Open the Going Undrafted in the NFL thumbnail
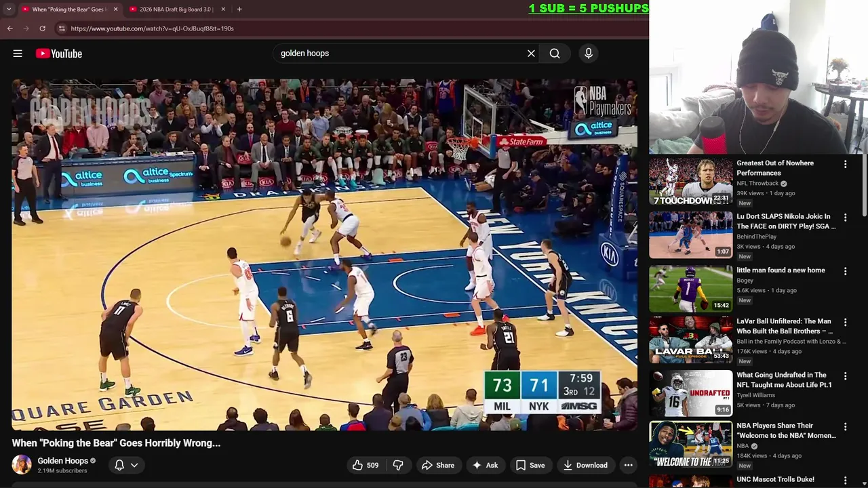This screenshot has width=868, height=488. 690,394
